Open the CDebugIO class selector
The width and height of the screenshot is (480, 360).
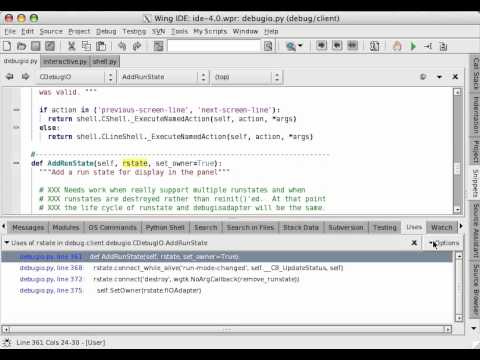[x=76, y=77]
